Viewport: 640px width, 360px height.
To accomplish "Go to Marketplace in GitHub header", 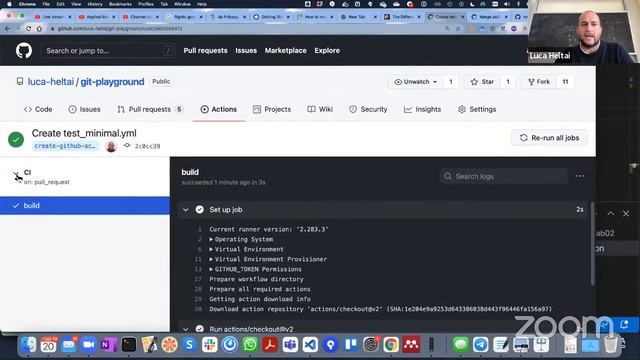I will click(285, 51).
